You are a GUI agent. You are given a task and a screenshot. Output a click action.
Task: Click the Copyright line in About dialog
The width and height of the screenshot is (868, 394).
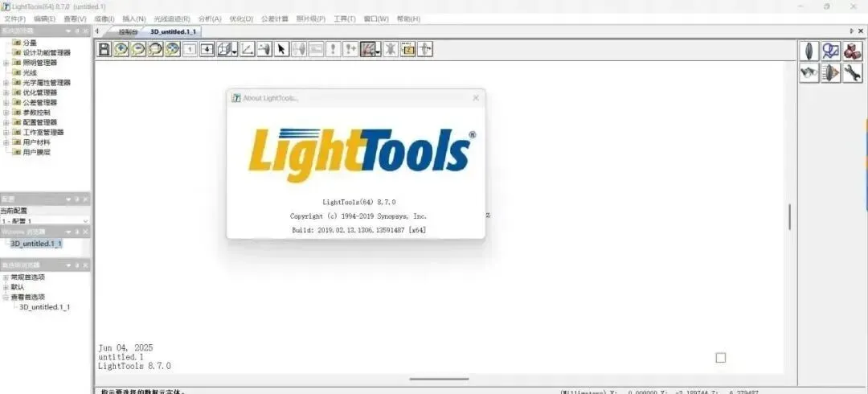click(x=358, y=216)
